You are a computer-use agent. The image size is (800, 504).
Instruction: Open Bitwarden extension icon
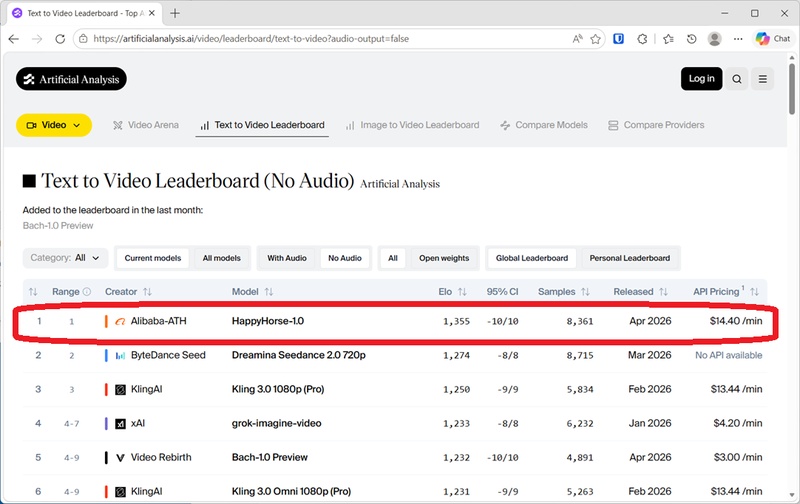(618, 39)
